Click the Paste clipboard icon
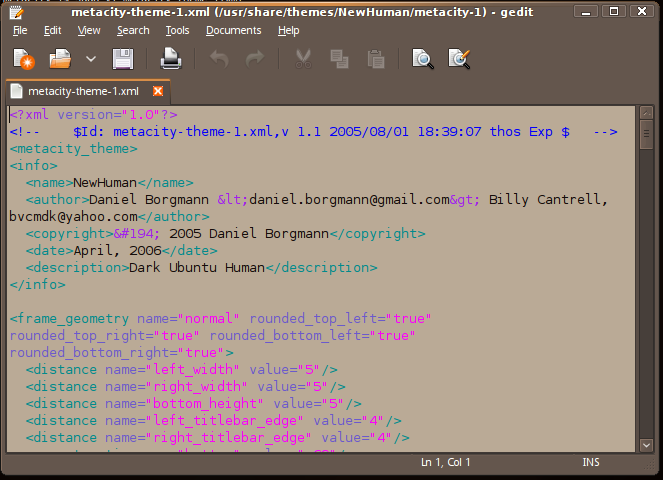 click(x=376, y=60)
